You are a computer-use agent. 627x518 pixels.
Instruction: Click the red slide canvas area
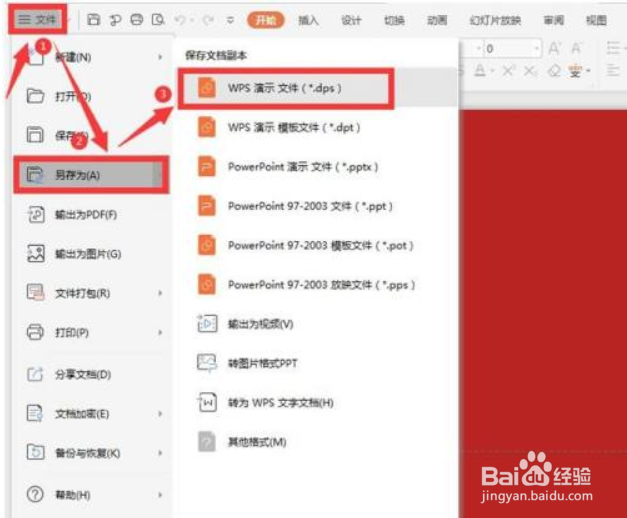pyautogui.click(x=543, y=280)
